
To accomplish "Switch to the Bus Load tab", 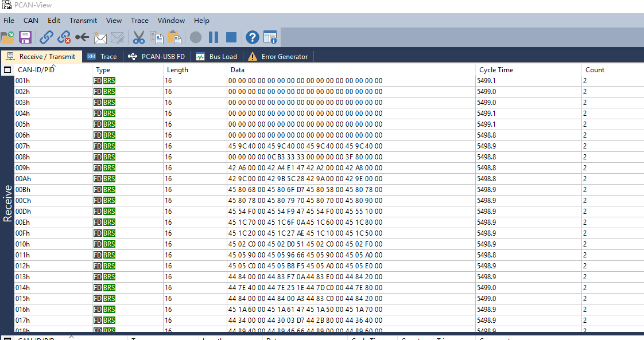I will [216, 57].
